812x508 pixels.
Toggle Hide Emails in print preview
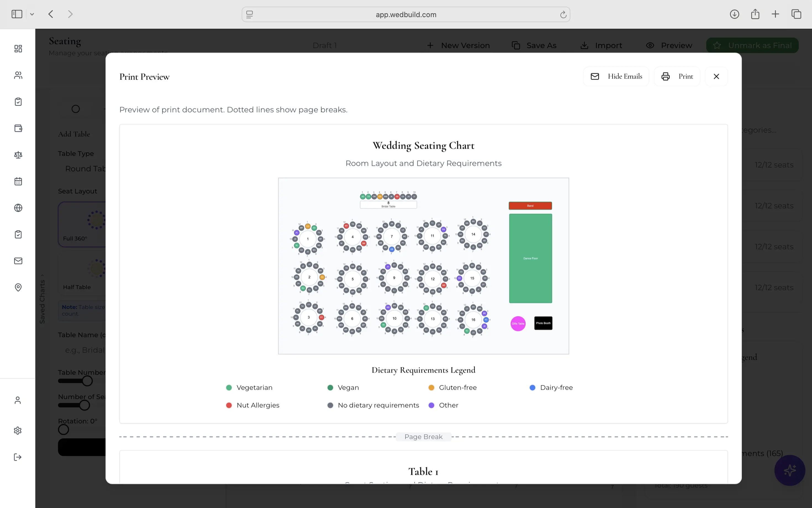[x=616, y=77]
